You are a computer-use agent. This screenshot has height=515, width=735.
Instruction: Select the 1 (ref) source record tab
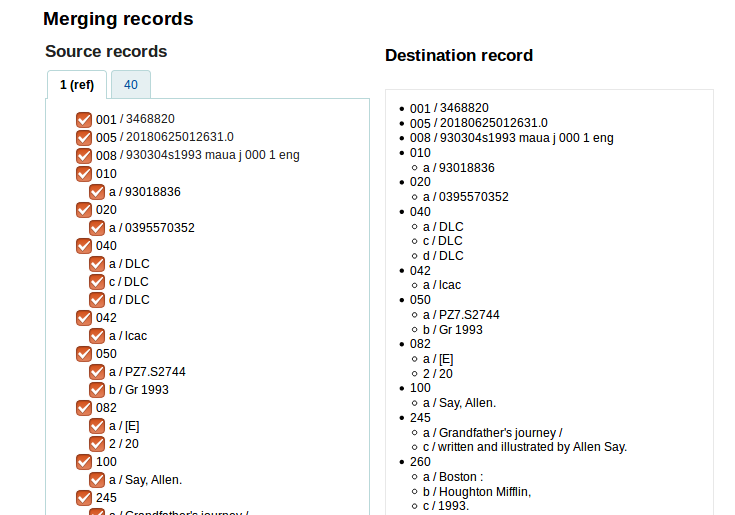pyautogui.click(x=77, y=85)
